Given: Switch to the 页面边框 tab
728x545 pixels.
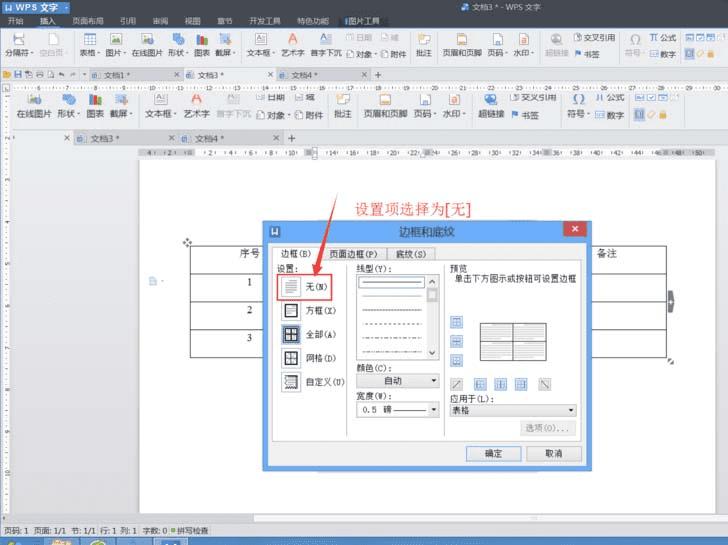Looking at the screenshot, I should pyautogui.click(x=353, y=255).
